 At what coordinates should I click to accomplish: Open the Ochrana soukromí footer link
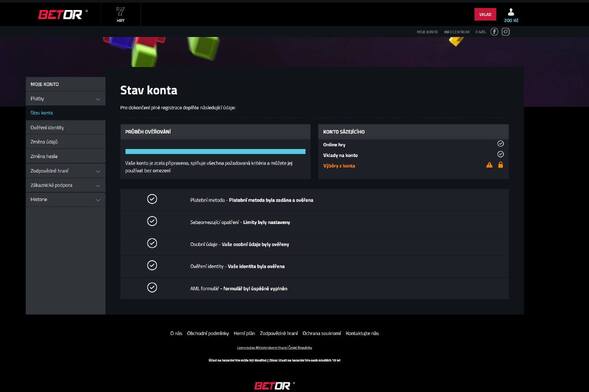[x=322, y=333]
